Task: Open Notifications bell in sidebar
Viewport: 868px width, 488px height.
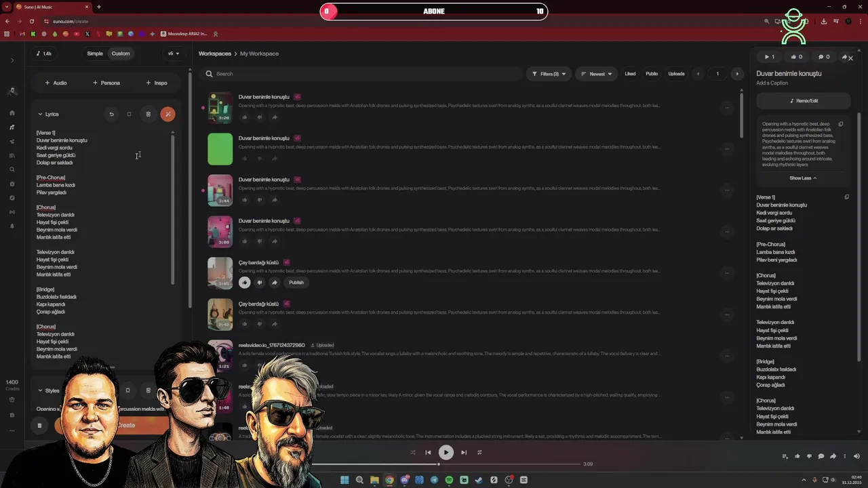Action: click(x=12, y=226)
